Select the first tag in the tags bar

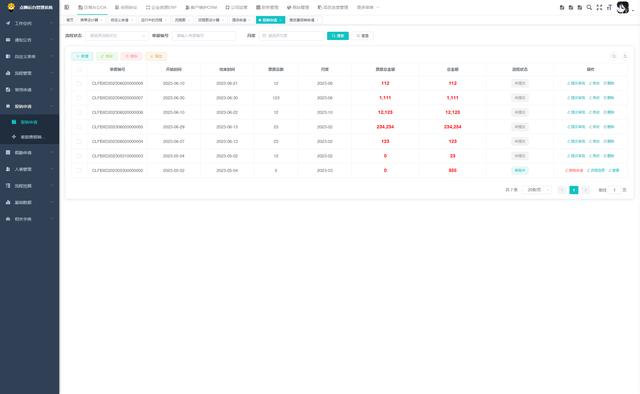pyautogui.click(x=70, y=20)
